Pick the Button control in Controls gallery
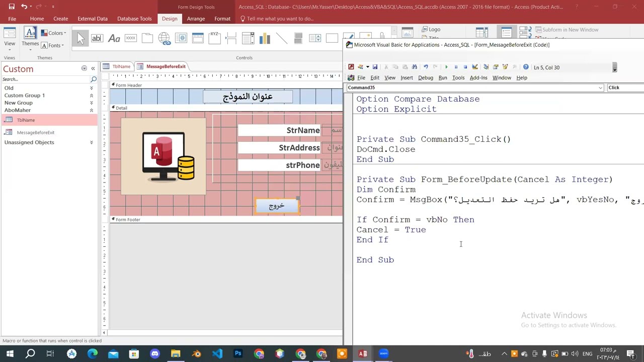This screenshot has width=644, height=362. click(x=131, y=38)
